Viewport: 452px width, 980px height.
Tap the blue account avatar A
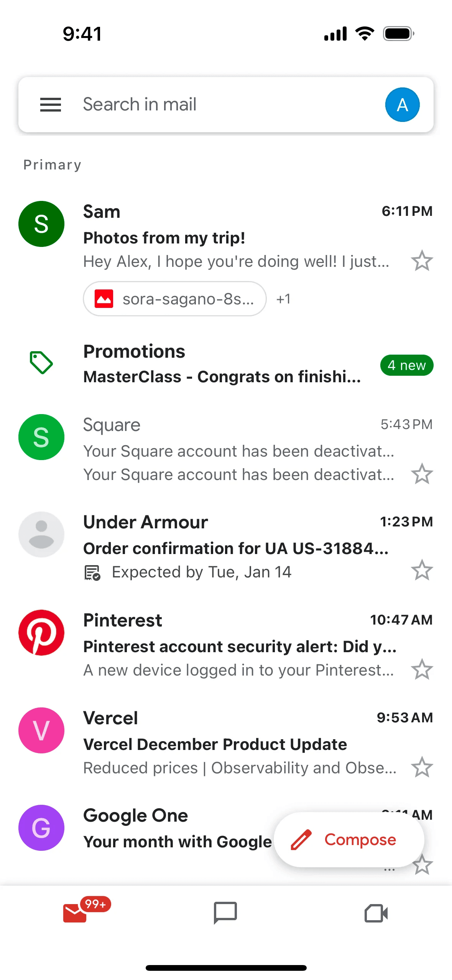coord(402,105)
